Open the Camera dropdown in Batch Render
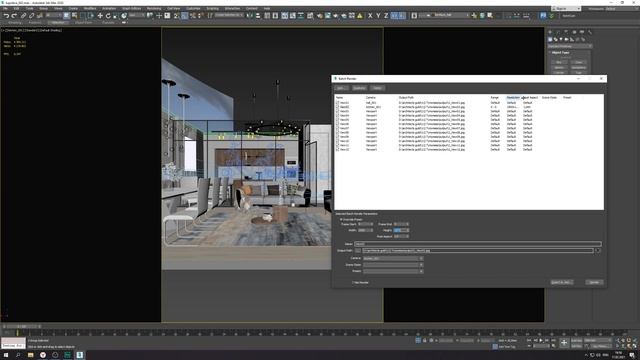Viewport: 640px width, 360px height. (x=393, y=258)
